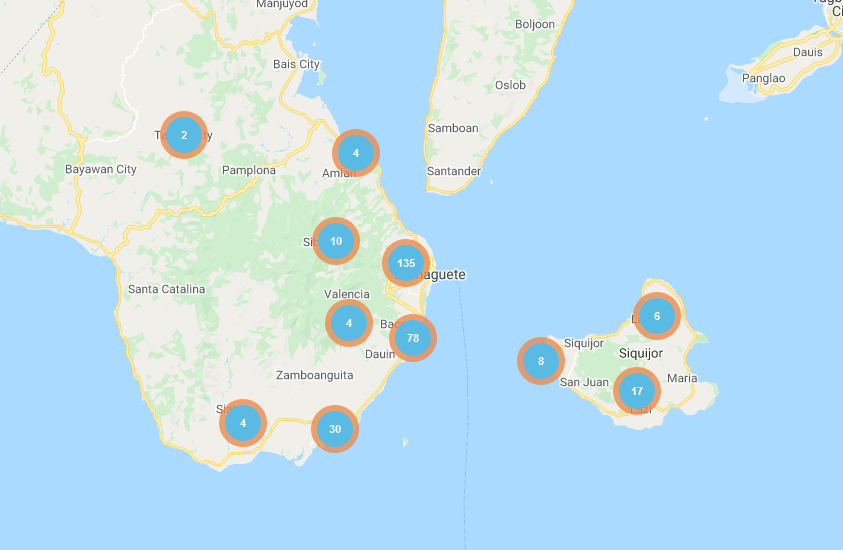Select the Bayawan City map label

(x=101, y=169)
